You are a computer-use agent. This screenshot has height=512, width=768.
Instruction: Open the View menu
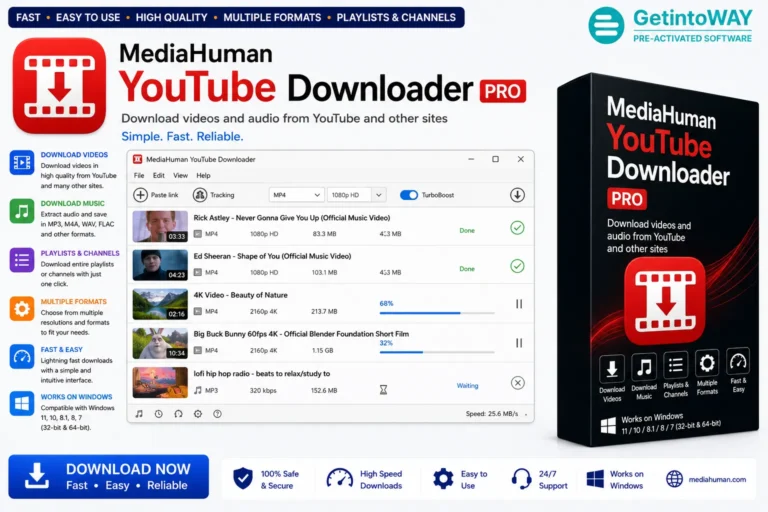pyautogui.click(x=180, y=175)
